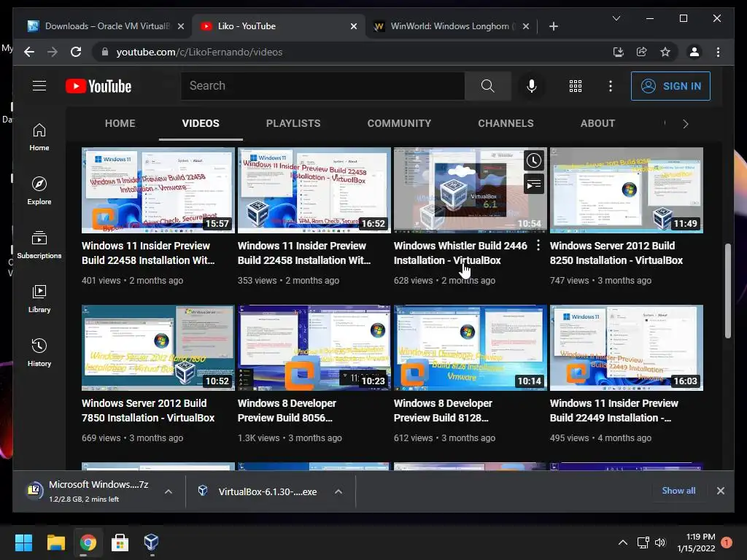Add Whistler video to queue
Viewport: 747px width, 560px height.
[533, 183]
